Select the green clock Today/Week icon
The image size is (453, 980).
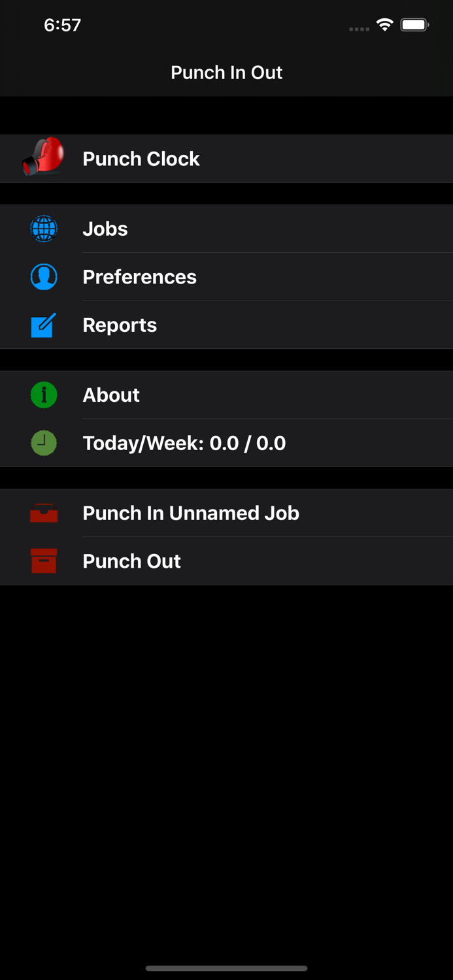pos(43,443)
